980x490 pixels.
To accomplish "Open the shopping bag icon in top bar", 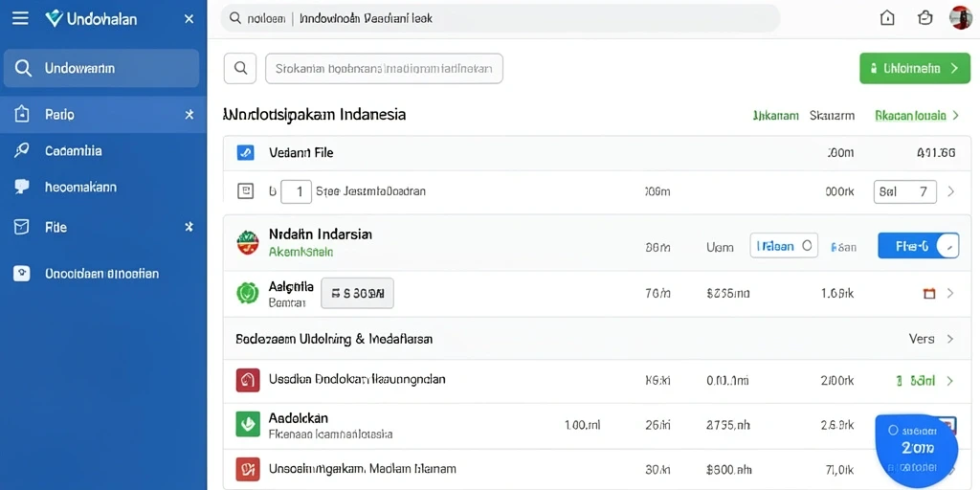I will coord(925,18).
